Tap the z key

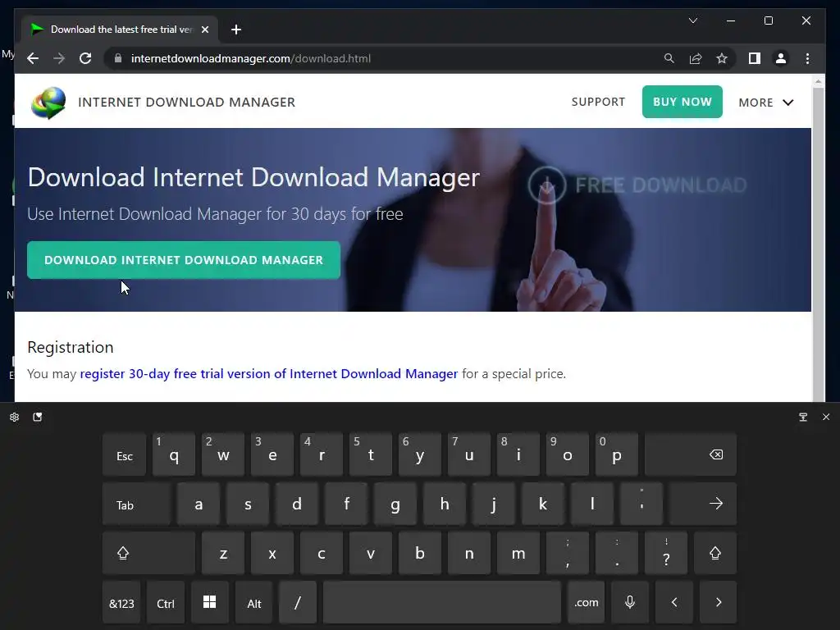[223, 554]
